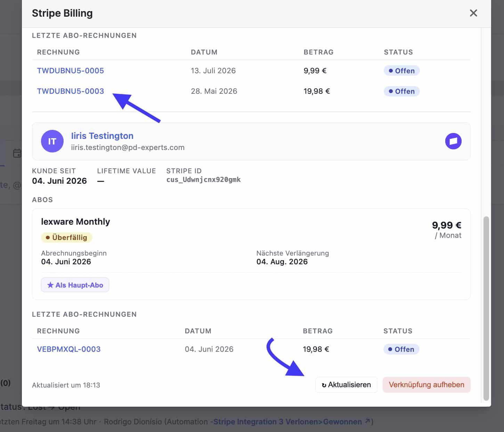Open Iiris Testington customer profile link

coord(102,136)
